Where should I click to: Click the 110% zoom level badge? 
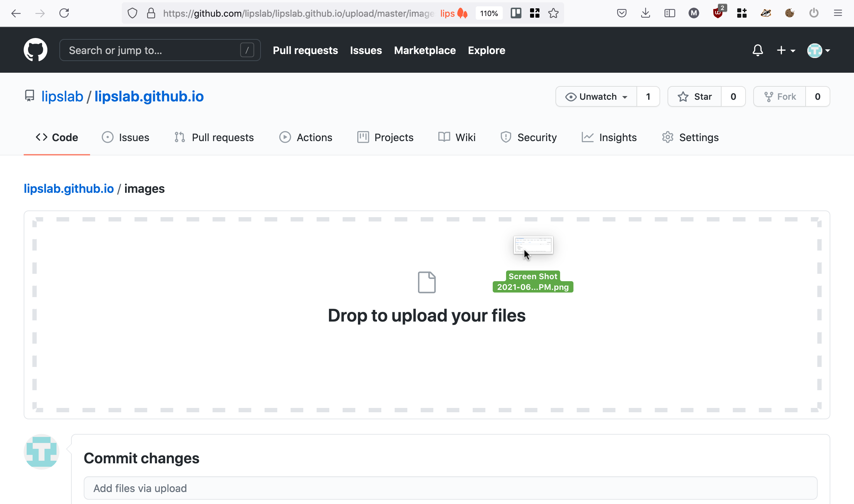[x=489, y=13]
